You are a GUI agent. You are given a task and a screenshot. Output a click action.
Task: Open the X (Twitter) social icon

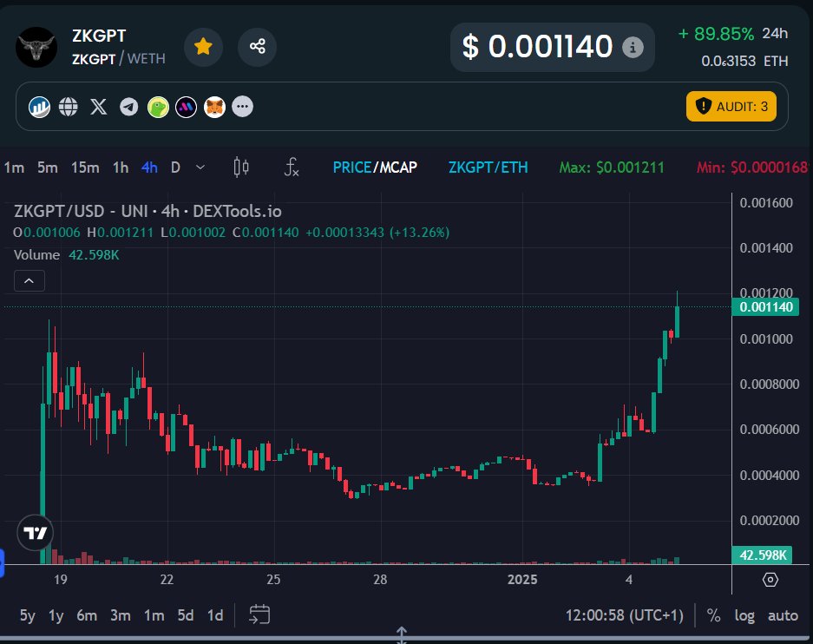pyautogui.click(x=99, y=107)
